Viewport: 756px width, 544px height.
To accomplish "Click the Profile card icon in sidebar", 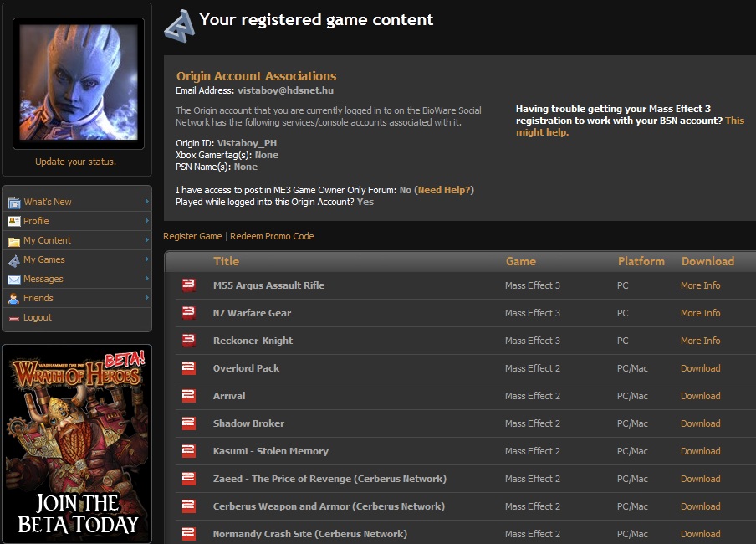I will coord(14,221).
